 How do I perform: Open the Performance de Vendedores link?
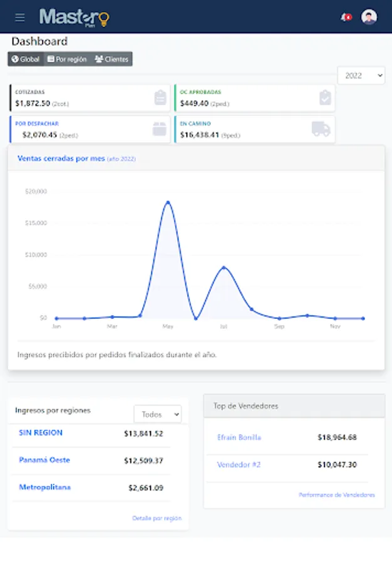pos(336,495)
